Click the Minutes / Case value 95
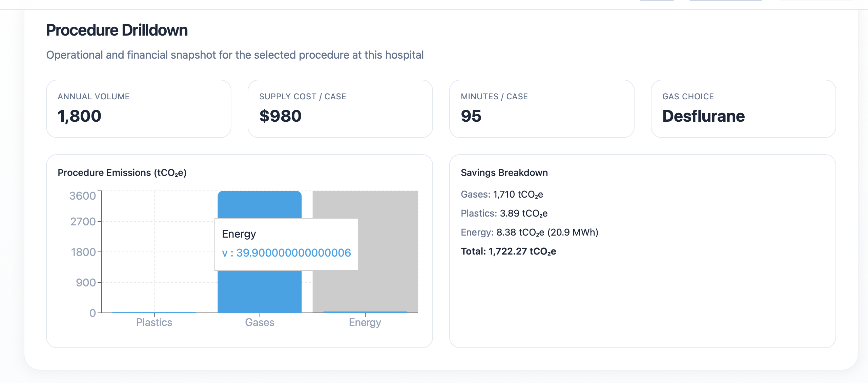Image resolution: width=868 pixels, height=383 pixels. (471, 116)
